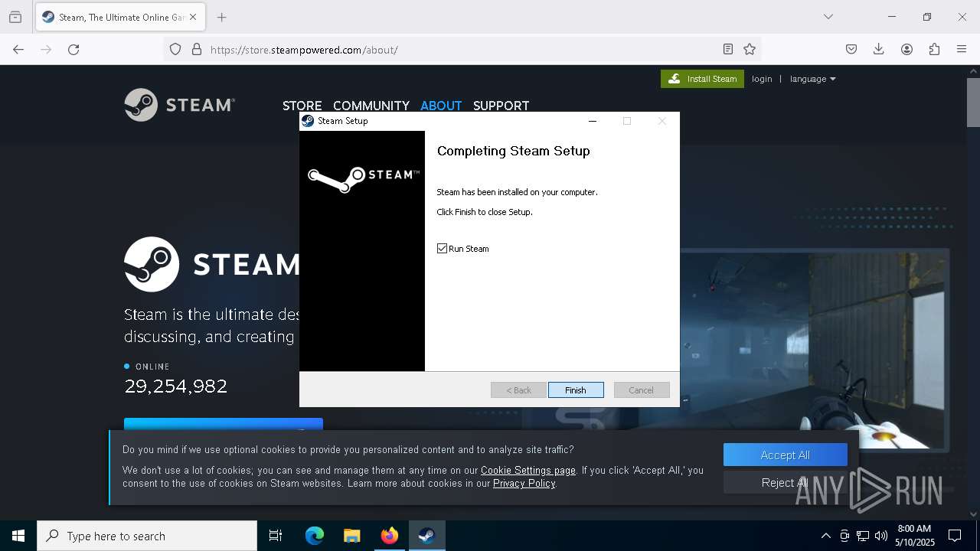Viewport: 980px width, 551px height.
Task: Open Task View on taskbar
Action: click(276, 536)
